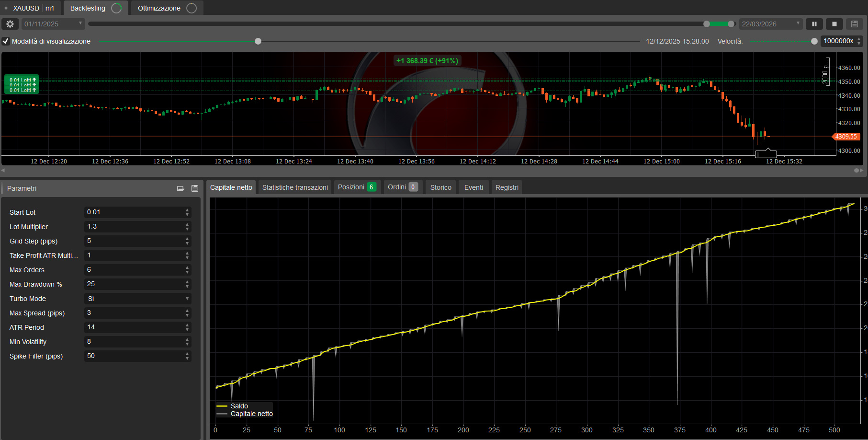Pause the backtest playback

(x=814, y=24)
